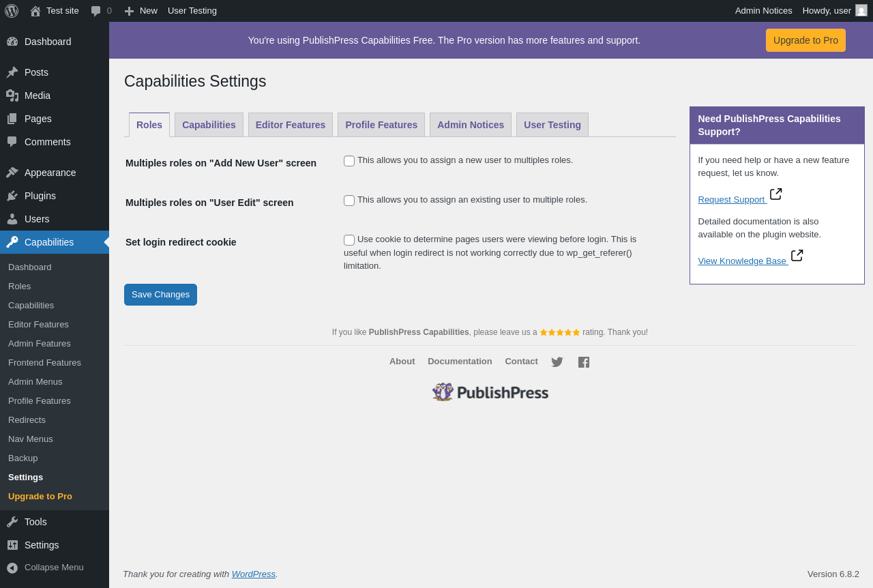Open the View Knowledge Base link
The width and height of the screenshot is (873, 588).
[x=742, y=261]
